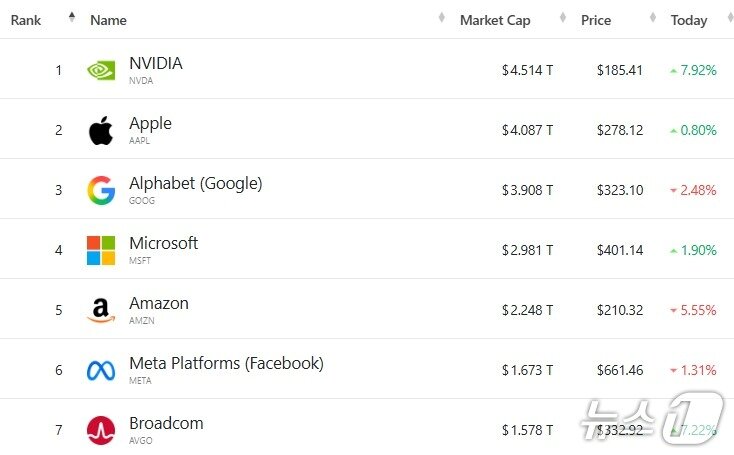Click the Google logo icon

point(101,190)
